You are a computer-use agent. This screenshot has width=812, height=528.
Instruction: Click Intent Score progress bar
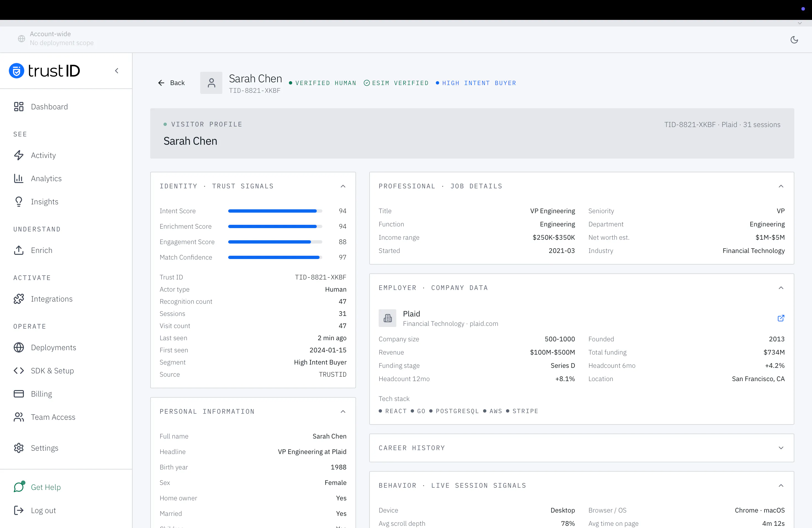click(x=275, y=211)
